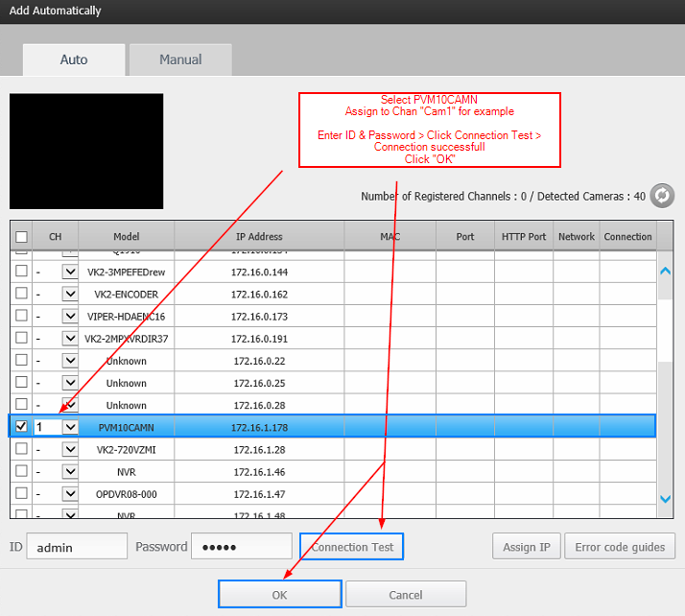
Task: Open Error code guides
Action: pyautogui.click(x=620, y=547)
